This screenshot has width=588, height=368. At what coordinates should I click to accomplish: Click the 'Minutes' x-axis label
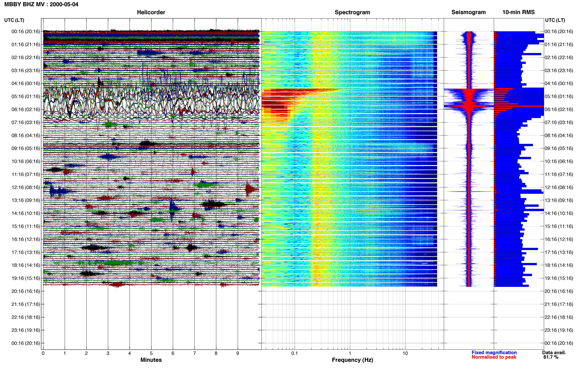click(x=151, y=360)
